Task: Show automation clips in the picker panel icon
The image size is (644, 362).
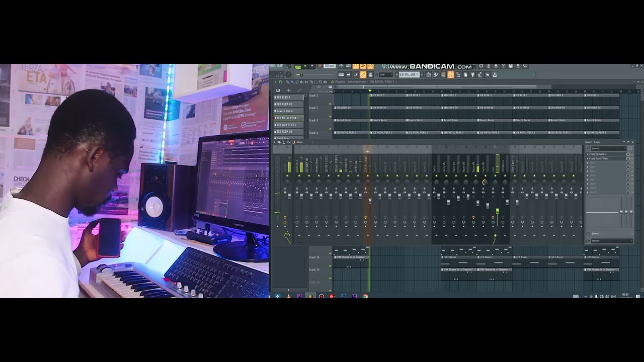Action: tap(299, 90)
